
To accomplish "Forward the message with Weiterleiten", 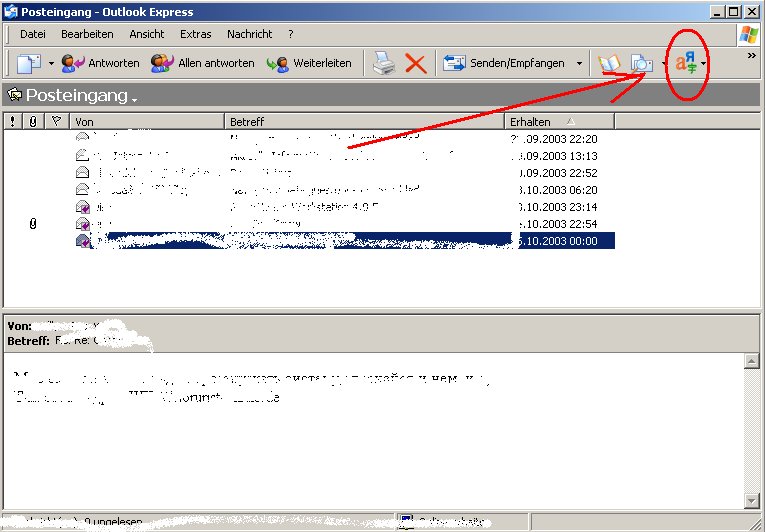I will (309, 63).
